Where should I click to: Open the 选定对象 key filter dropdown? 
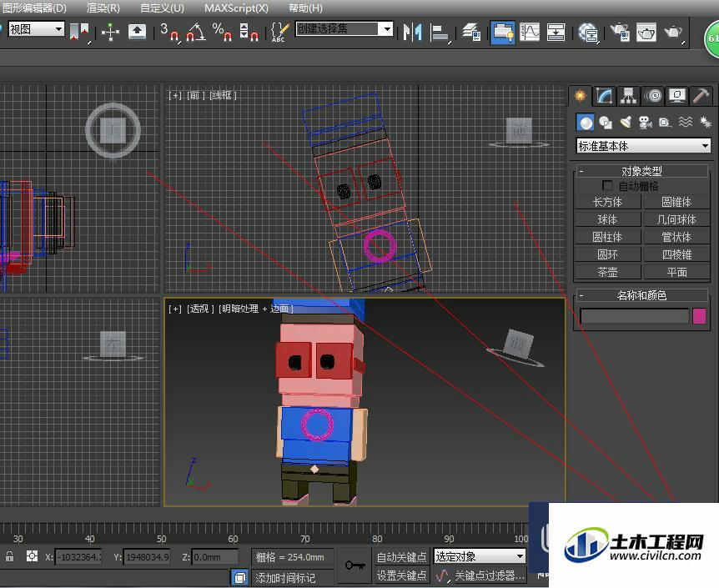pyautogui.click(x=480, y=556)
